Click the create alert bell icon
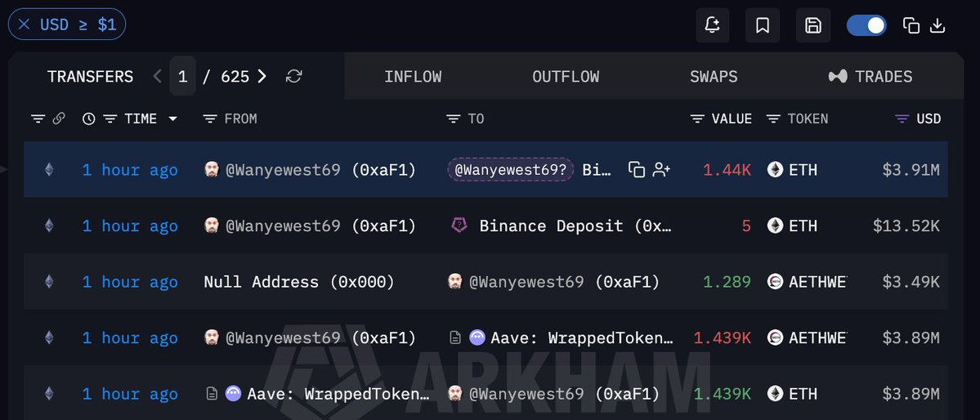980x420 pixels. [713, 25]
